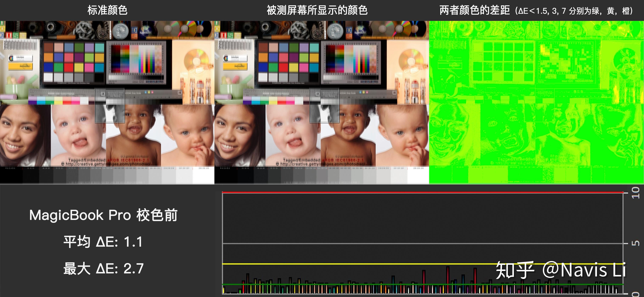Click the red threshold line at 10
This screenshot has height=297, width=644.
click(x=423, y=192)
